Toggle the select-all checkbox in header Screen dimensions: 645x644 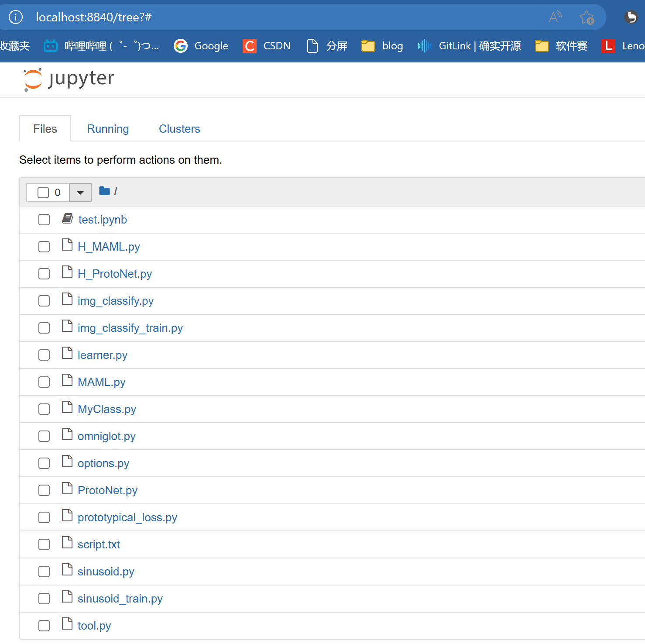(x=43, y=193)
